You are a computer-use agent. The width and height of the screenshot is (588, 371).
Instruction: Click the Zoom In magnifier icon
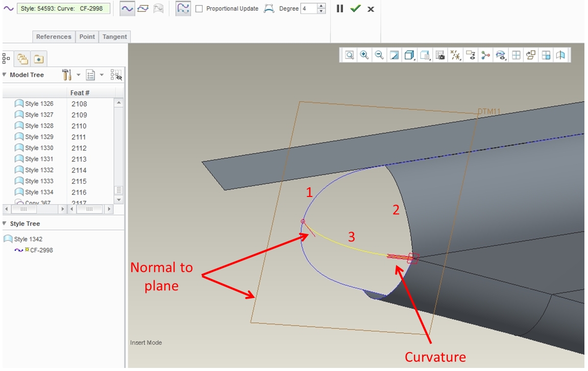[x=364, y=56]
